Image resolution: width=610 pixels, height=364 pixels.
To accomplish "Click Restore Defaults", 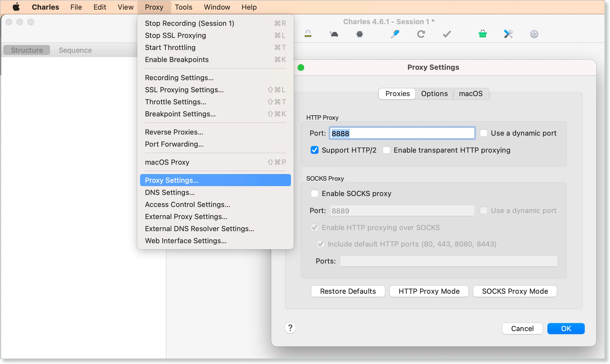I will click(x=348, y=291).
